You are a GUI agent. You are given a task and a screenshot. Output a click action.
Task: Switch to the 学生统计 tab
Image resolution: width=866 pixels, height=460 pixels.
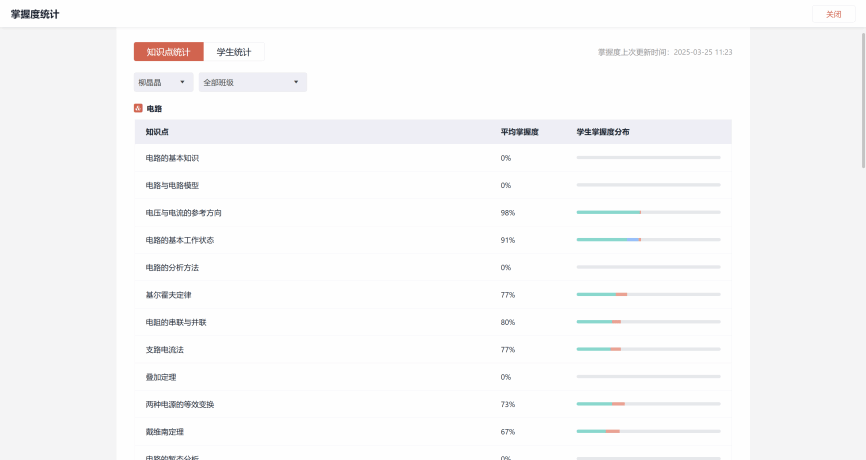(x=234, y=52)
